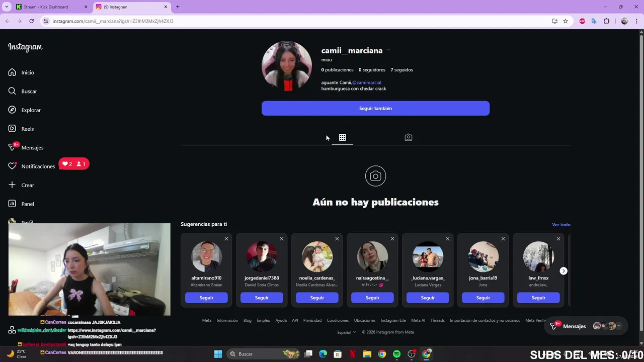Screen dimensions: 644x362
Task: Follow noelia_cardenas_
Action: (317, 298)
